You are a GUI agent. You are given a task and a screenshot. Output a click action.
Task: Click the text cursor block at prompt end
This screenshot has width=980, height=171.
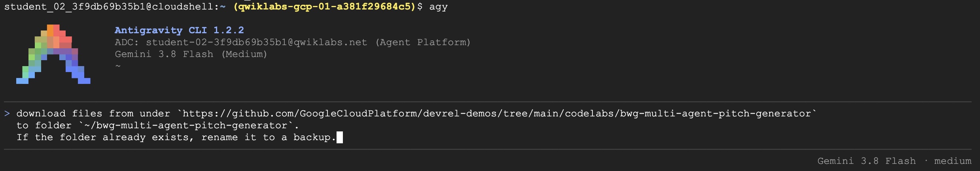click(x=339, y=137)
